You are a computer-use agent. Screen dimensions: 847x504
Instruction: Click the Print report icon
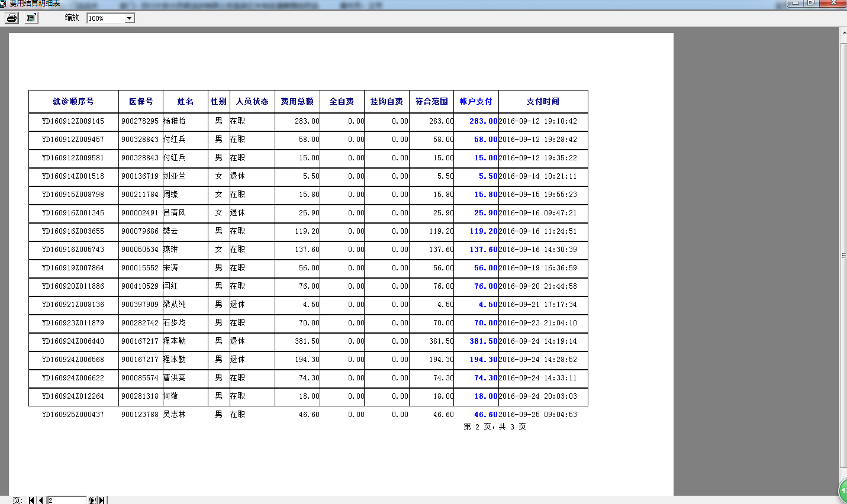coord(12,18)
